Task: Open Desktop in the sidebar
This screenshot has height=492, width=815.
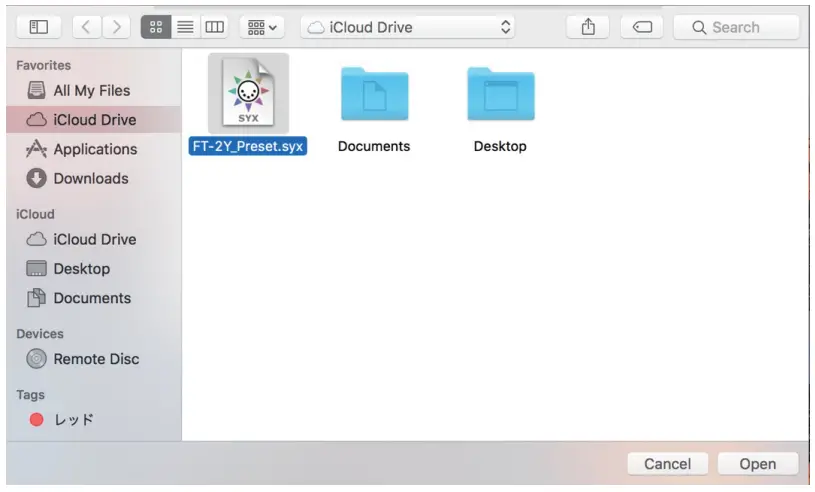Action: pyautogui.click(x=94, y=269)
